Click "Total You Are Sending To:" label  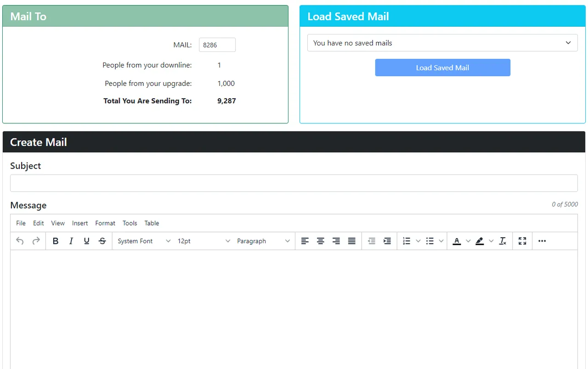147,101
